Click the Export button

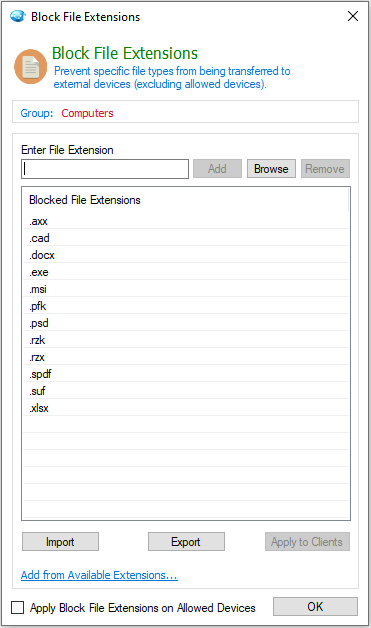186,541
